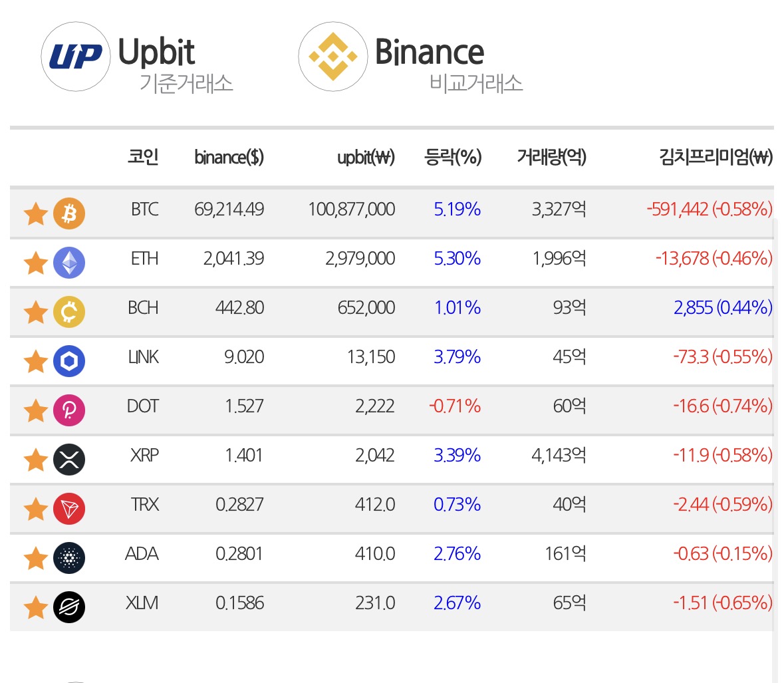Click the Binance logo icon
The width and height of the screenshot is (784, 683).
[x=333, y=57]
